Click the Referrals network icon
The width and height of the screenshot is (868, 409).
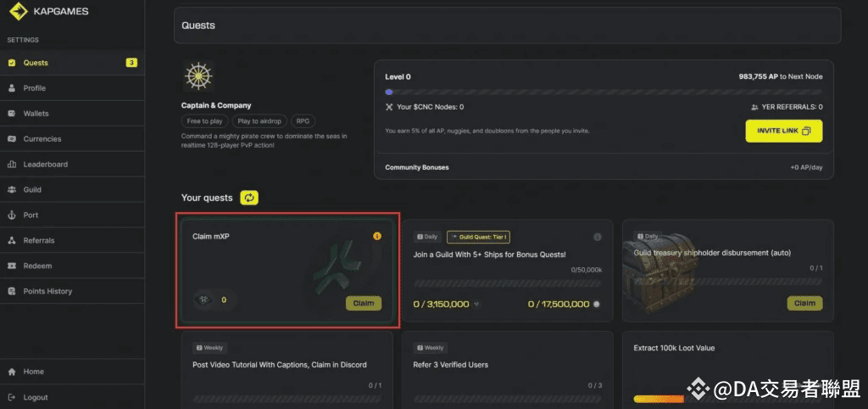coord(12,240)
